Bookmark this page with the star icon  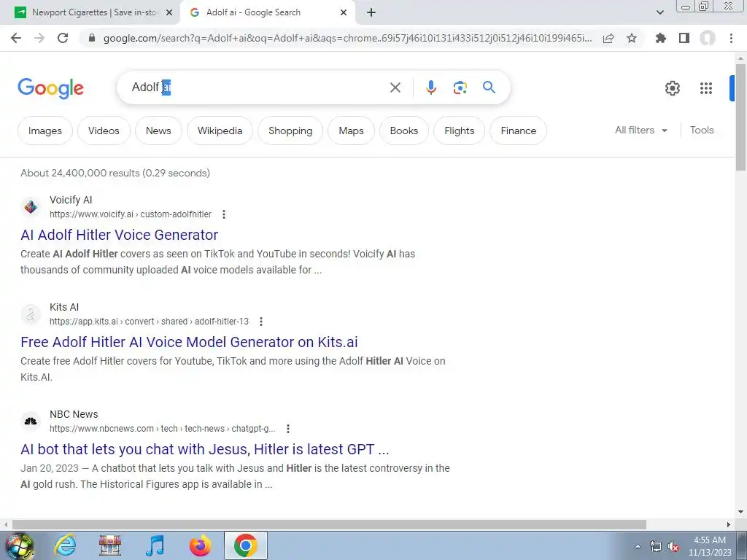[x=632, y=38]
